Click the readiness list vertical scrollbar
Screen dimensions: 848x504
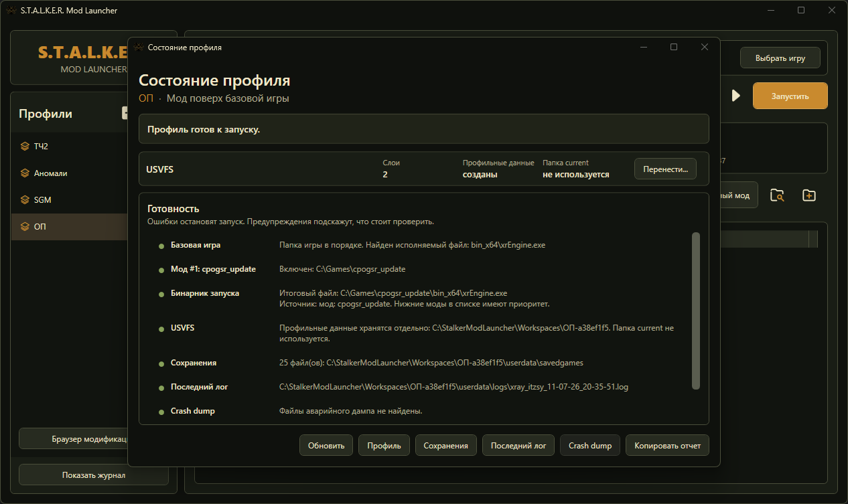pos(696,311)
